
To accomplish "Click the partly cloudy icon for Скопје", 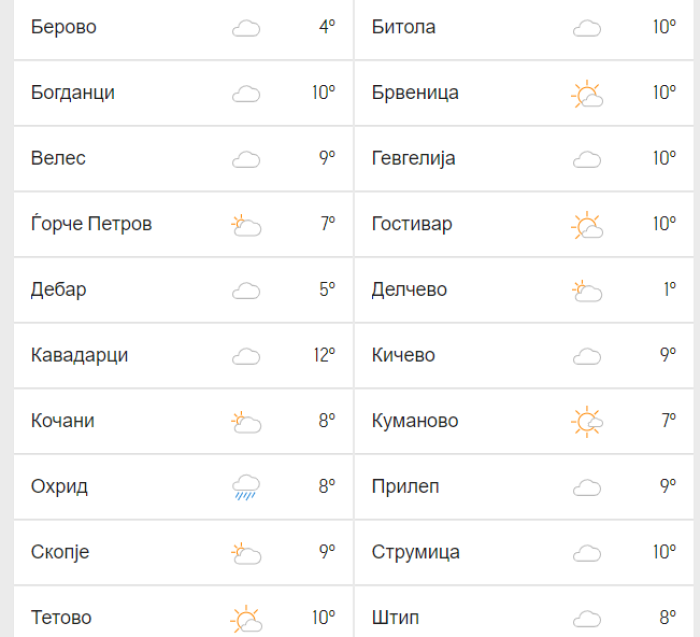I will click(x=246, y=554).
